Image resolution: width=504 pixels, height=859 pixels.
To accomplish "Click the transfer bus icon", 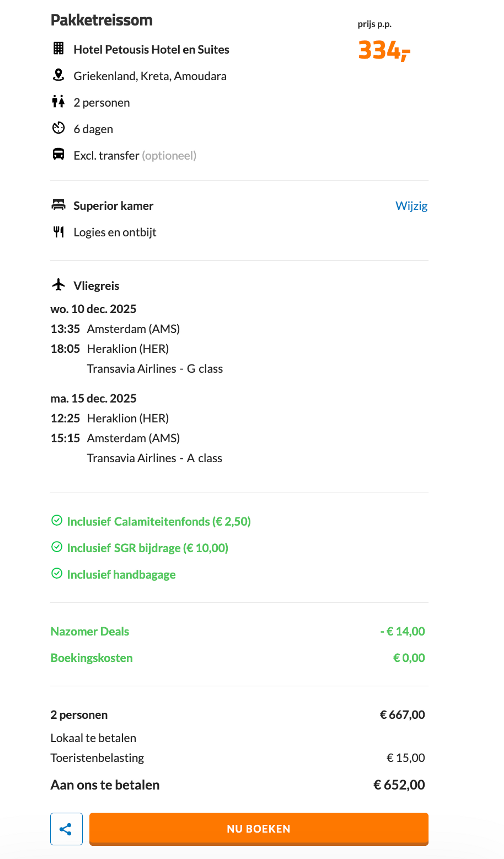I will coord(58,154).
